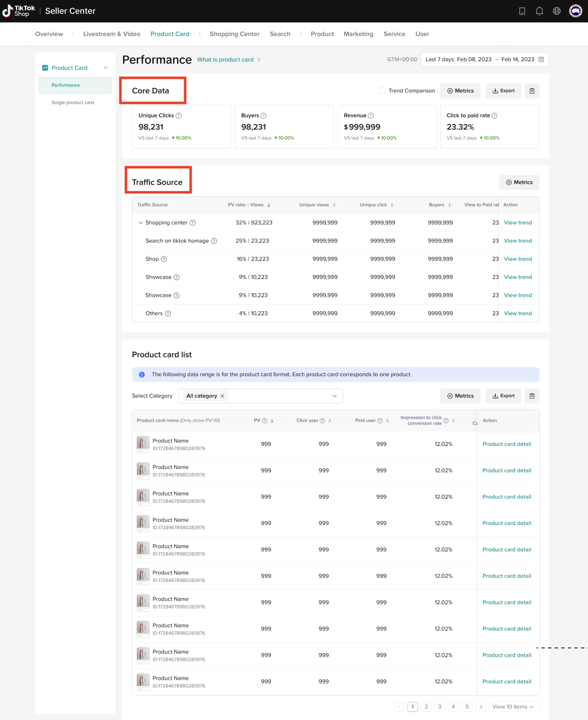The width and height of the screenshot is (588, 720).
Task: Click the clipboard icon in Core Data
Action: [532, 91]
